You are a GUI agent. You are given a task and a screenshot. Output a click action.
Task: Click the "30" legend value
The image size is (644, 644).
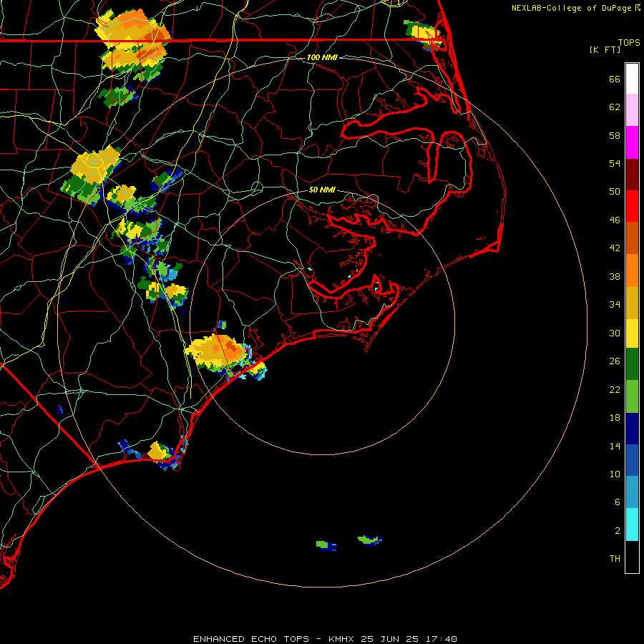pos(615,333)
